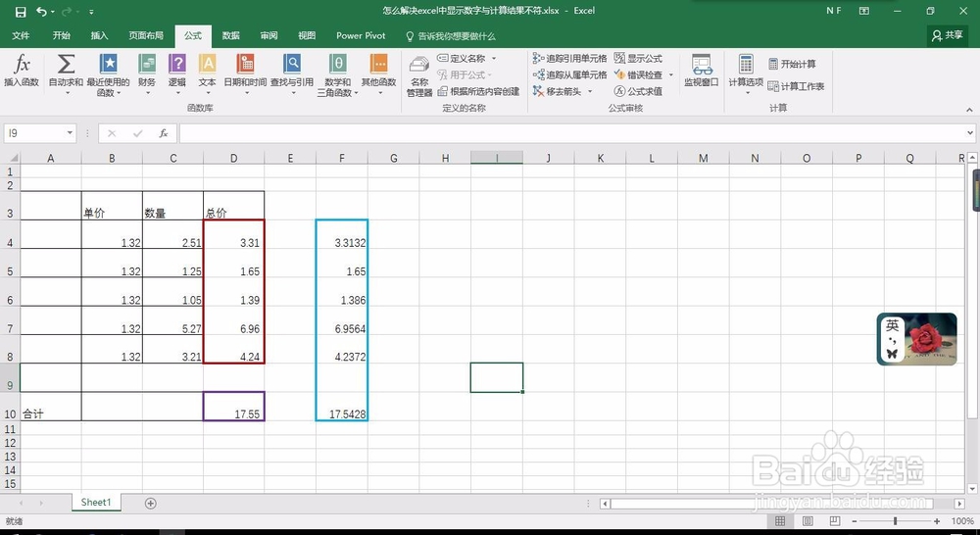
Task: Toggle Show Formulas (显示公式)
Action: pos(638,58)
